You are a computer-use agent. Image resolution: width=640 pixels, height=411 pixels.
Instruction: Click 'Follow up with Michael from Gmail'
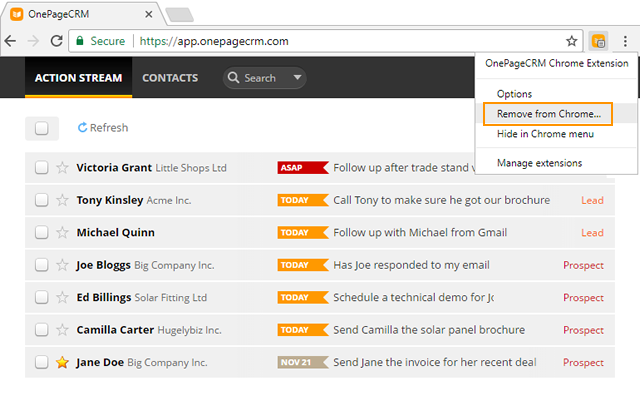(420, 232)
